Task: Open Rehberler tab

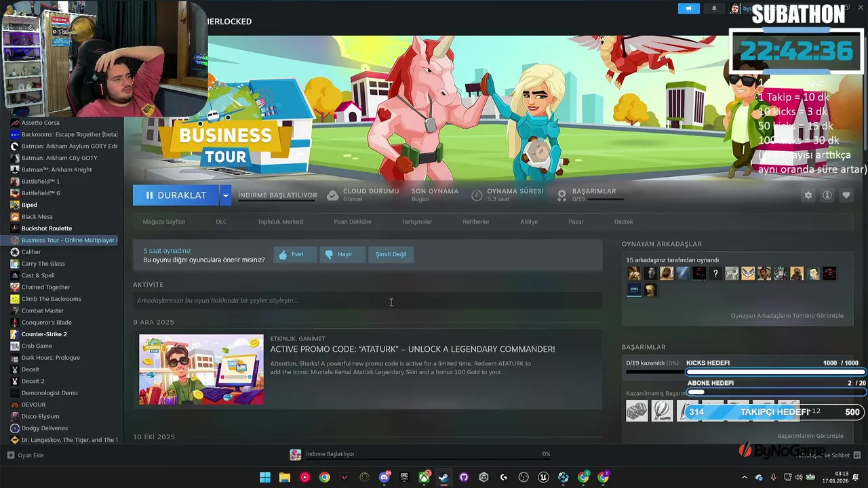Action: click(x=476, y=222)
